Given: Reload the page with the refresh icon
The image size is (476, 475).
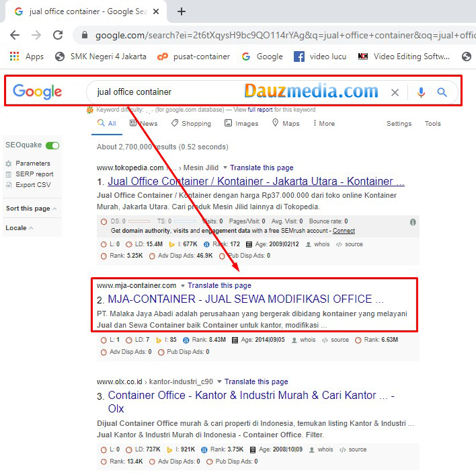Looking at the screenshot, I should click(58, 35).
